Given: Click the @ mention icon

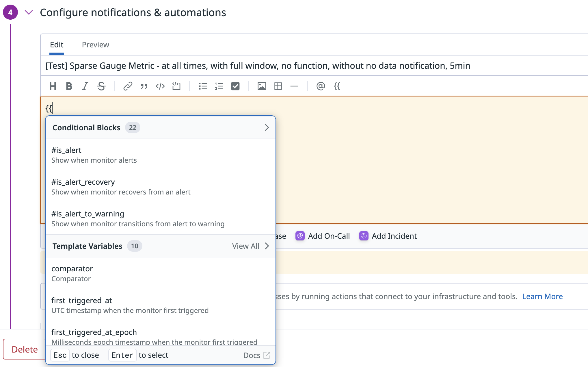Looking at the screenshot, I should coord(321,86).
